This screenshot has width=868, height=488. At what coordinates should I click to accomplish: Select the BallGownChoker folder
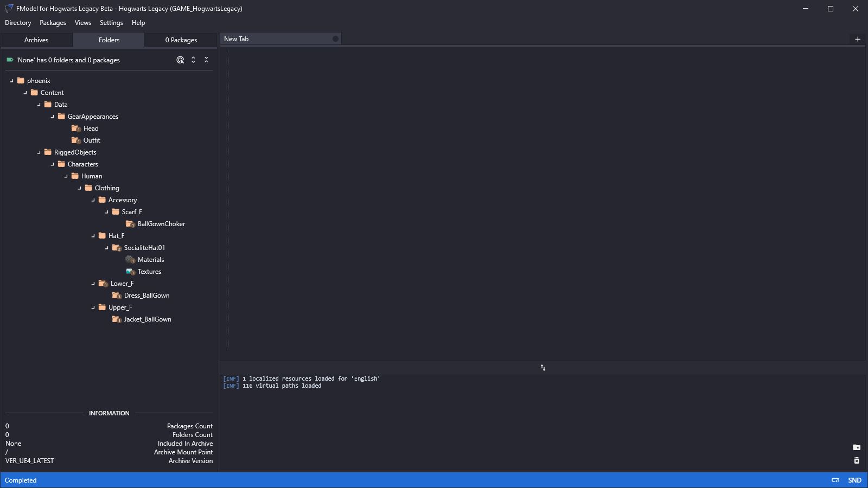coord(161,224)
